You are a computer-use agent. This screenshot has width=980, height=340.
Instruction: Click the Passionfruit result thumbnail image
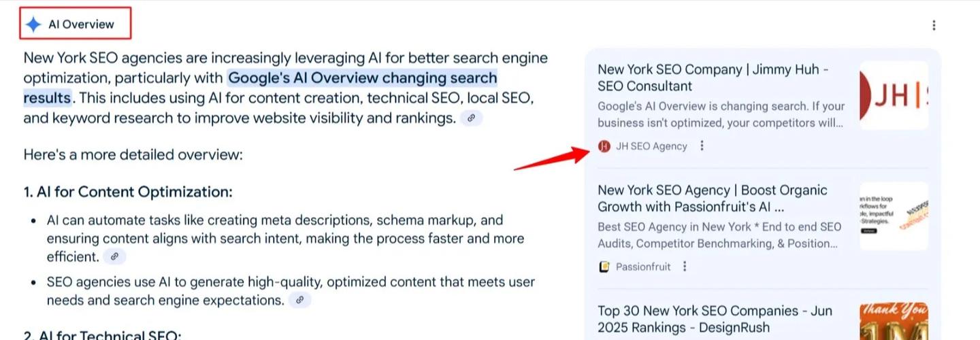894,216
